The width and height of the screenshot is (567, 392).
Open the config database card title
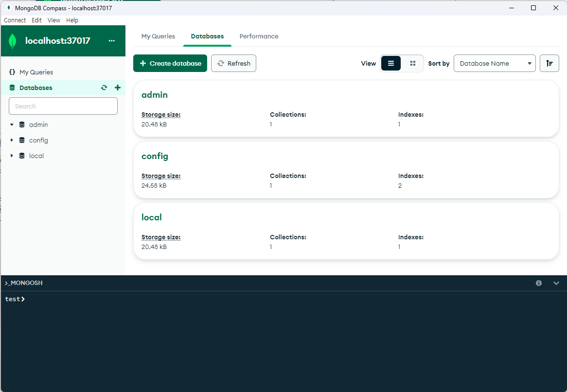(x=155, y=156)
